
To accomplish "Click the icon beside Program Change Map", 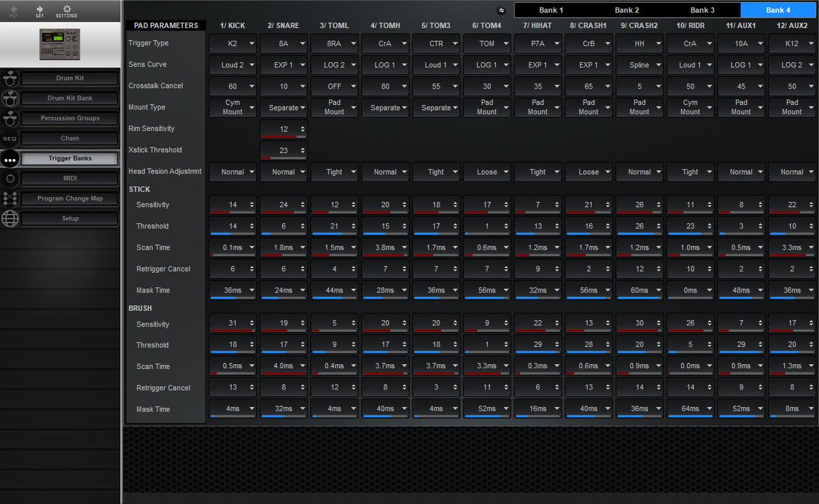I will [10, 198].
